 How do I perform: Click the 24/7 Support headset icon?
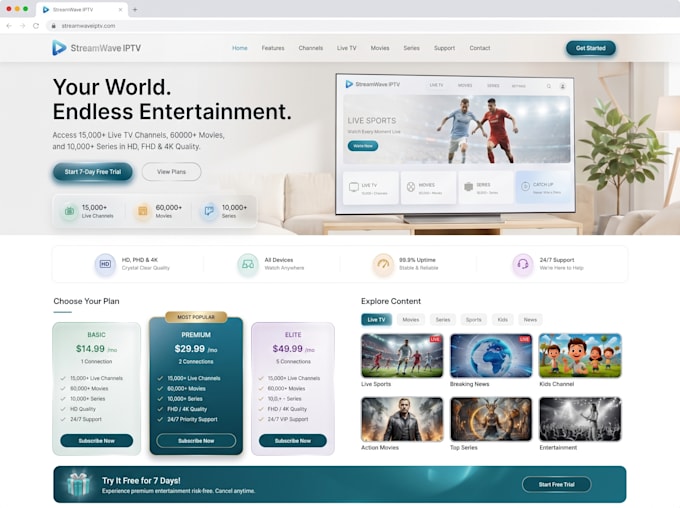click(x=523, y=264)
